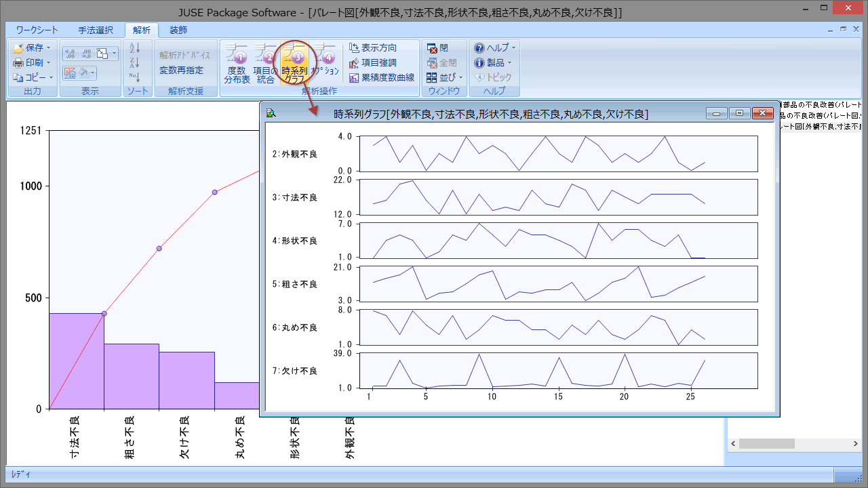This screenshot has width=868, height=488.
Task: Close the 時系列グラフ window
Action: 763,114
